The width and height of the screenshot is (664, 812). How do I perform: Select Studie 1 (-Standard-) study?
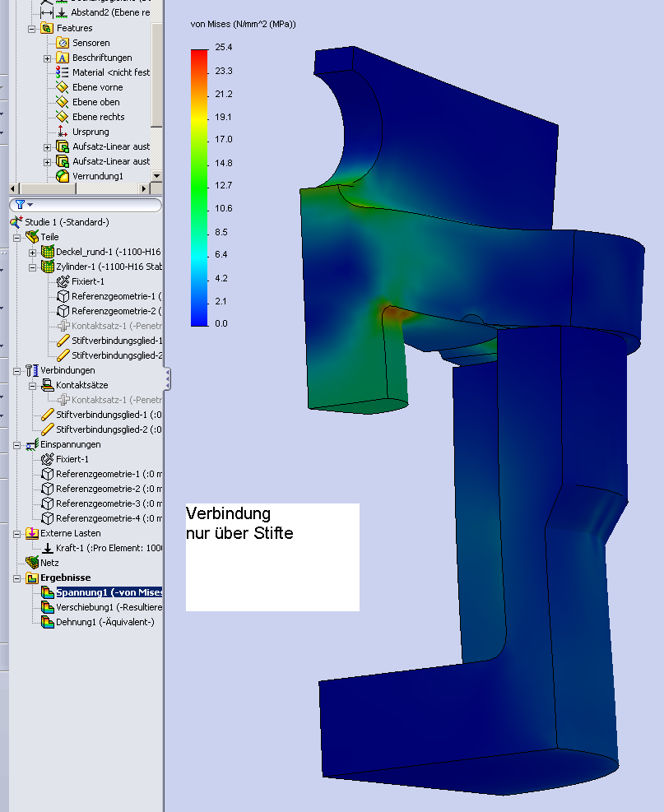[x=67, y=222]
